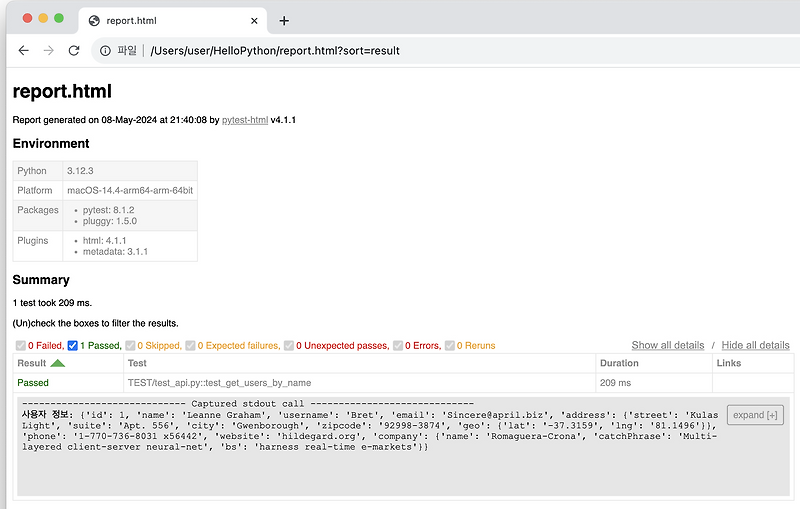Click the pluggy: 1.5.0 package entry

pyautogui.click(x=110, y=221)
